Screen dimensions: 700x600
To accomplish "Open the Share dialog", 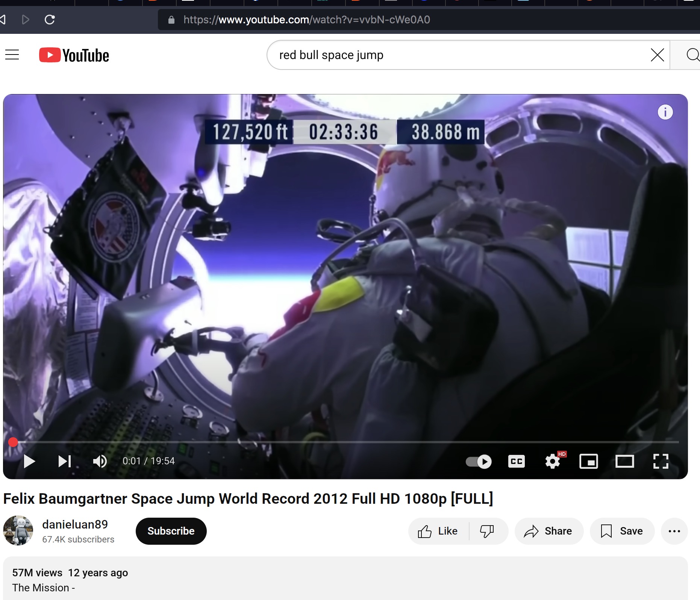I will (548, 531).
